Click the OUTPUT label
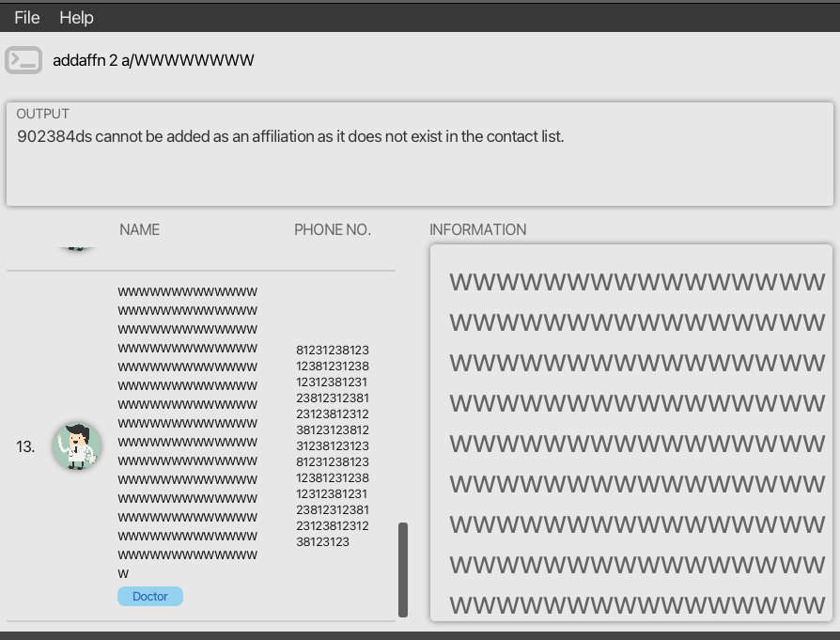The image size is (840, 640). (42, 114)
